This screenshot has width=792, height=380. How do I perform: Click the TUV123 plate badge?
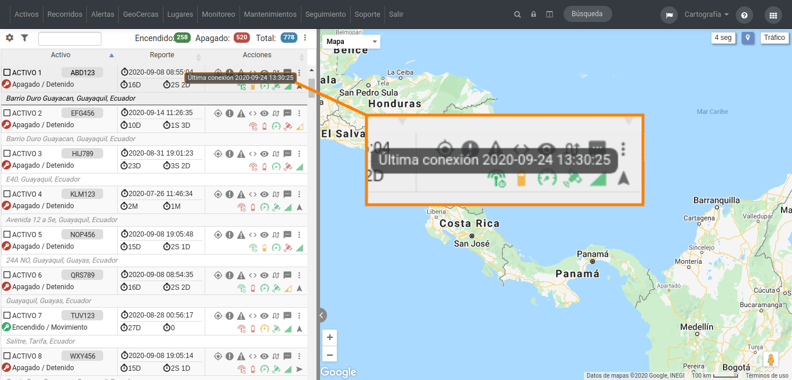coord(82,315)
